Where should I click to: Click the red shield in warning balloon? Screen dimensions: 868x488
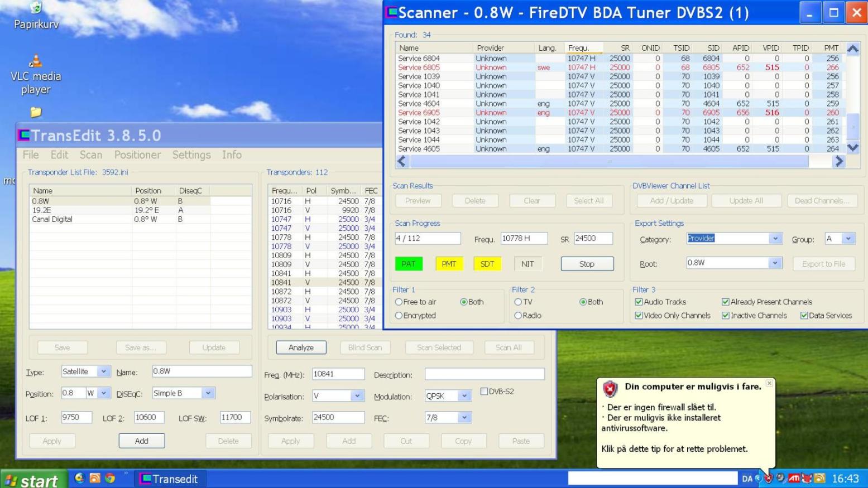point(610,388)
